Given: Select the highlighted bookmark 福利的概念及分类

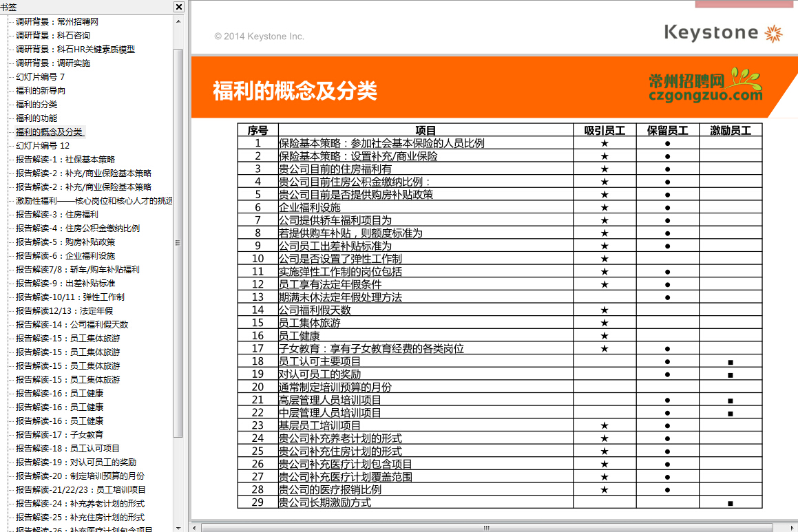Looking at the screenshot, I should coord(50,131).
